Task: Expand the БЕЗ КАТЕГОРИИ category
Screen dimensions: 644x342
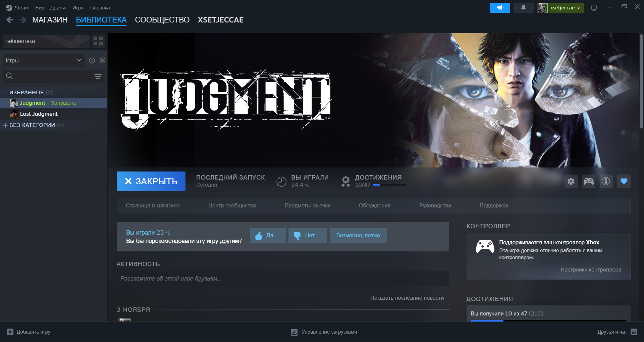Action: point(5,125)
